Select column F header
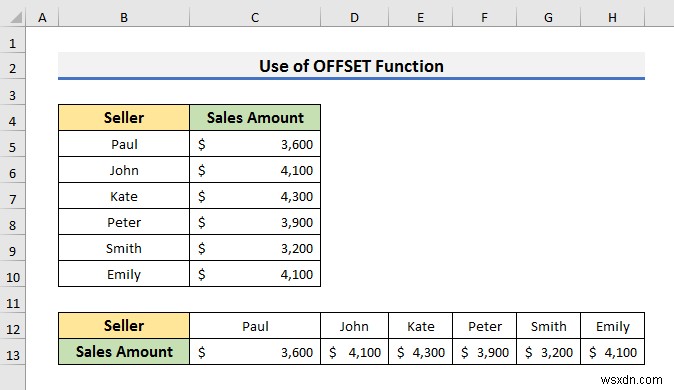This screenshot has width=674, height=390. (x=484, y=18)
